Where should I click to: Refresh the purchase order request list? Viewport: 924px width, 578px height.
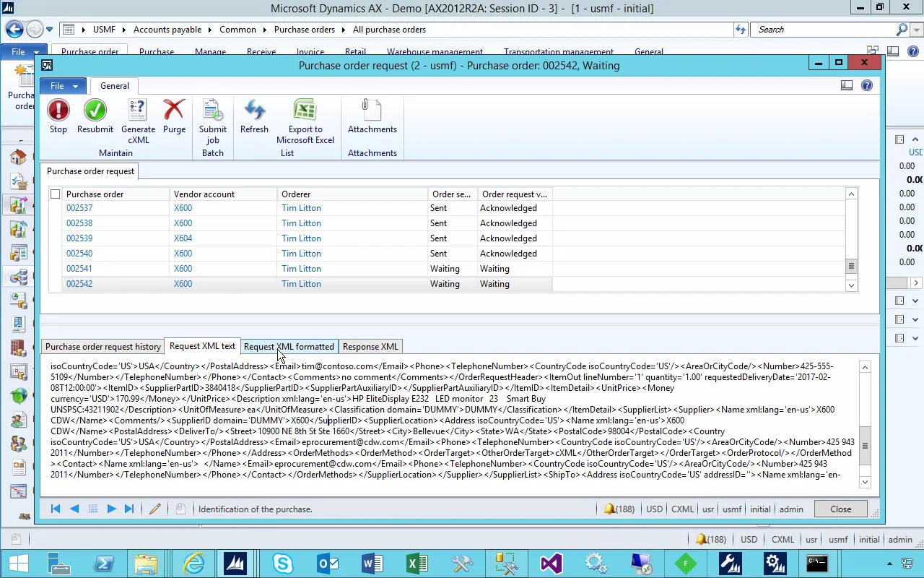(x=254, y=111)
